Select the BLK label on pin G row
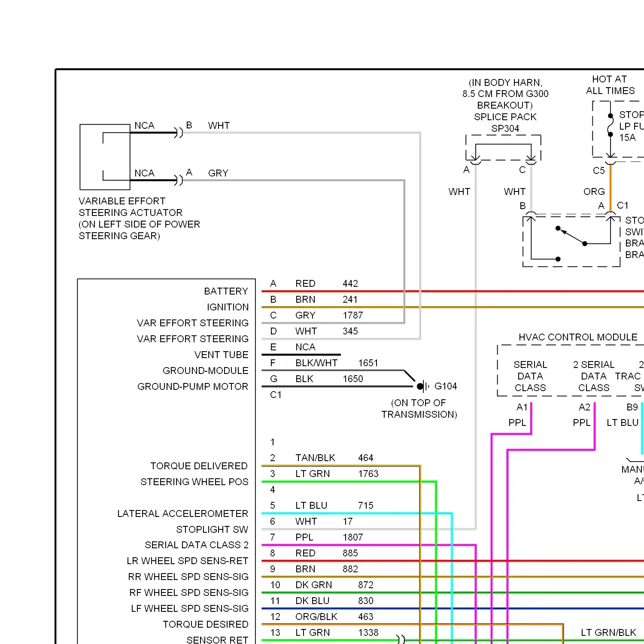 [304, 379]
